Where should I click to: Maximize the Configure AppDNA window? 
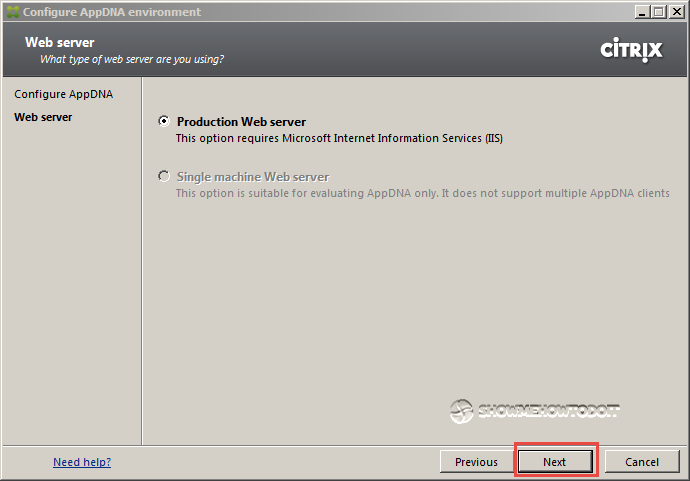click(659, 12)
